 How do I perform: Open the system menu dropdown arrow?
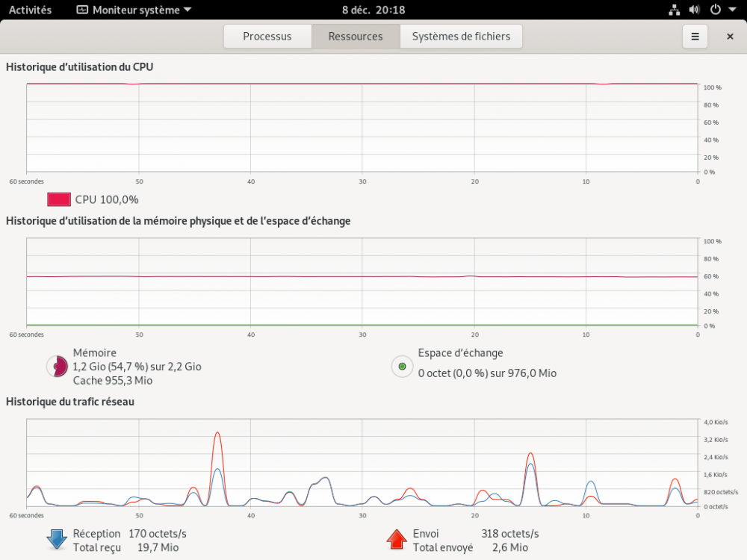732,10
